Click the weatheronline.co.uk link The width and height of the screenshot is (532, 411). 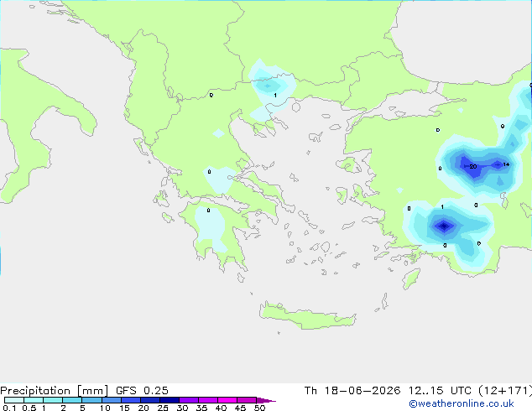[x=461, y=403]
